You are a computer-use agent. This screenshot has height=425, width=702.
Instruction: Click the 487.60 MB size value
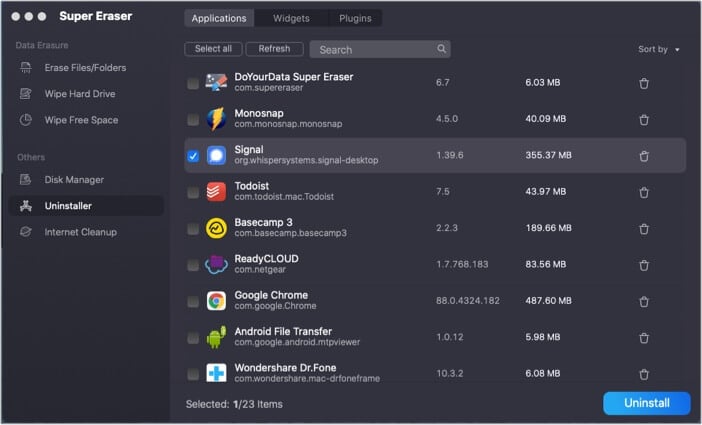click(548, 301)
